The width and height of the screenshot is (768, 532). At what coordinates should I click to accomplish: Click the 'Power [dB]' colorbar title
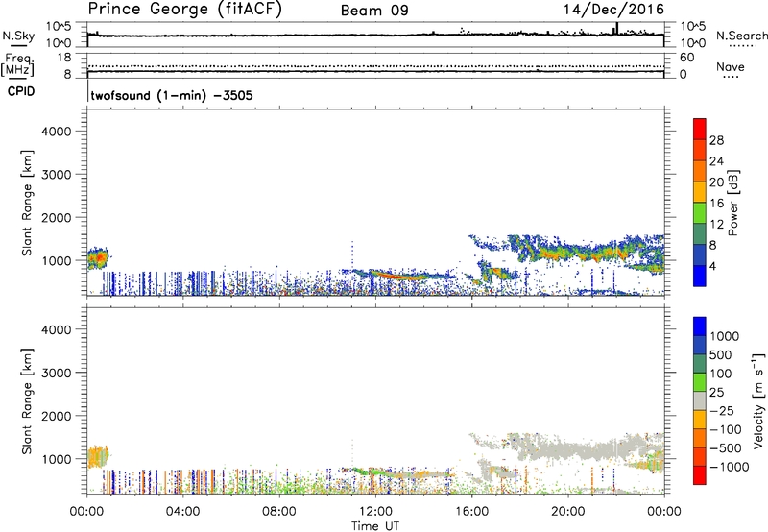(733, 204)
